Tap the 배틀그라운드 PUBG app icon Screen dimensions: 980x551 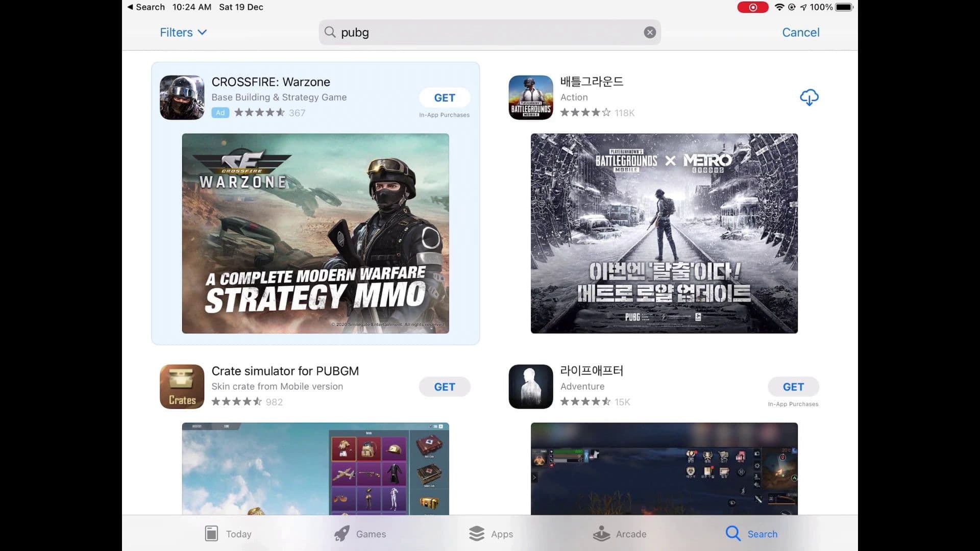530,97
